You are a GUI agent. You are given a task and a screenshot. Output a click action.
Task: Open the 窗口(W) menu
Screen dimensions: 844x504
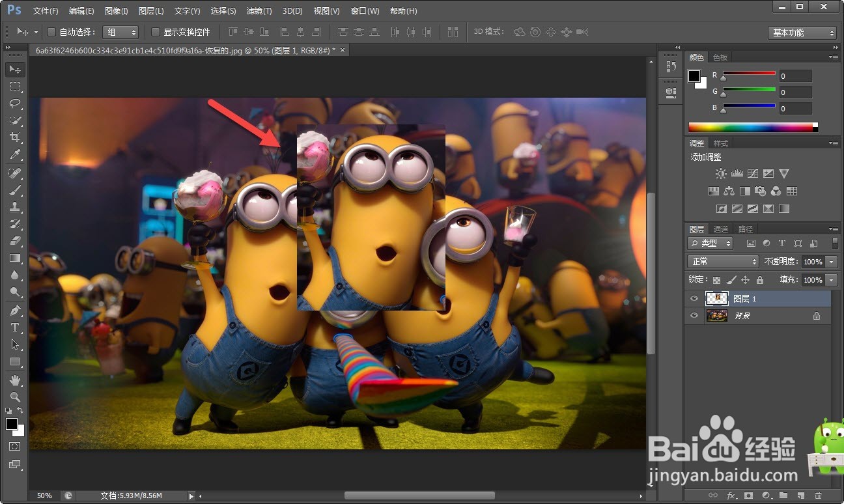(x=365, y=11)
